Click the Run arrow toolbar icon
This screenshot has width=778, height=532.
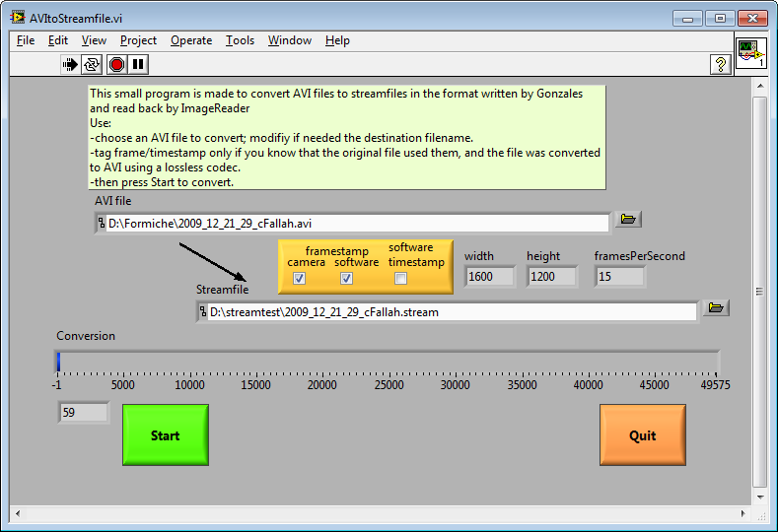point(70,64)
